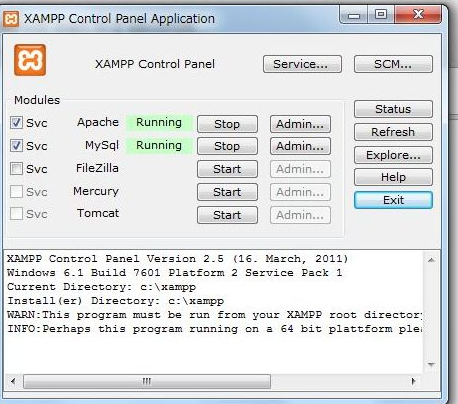Open Explore... to browse XAMPP folder

pos(393,155)
